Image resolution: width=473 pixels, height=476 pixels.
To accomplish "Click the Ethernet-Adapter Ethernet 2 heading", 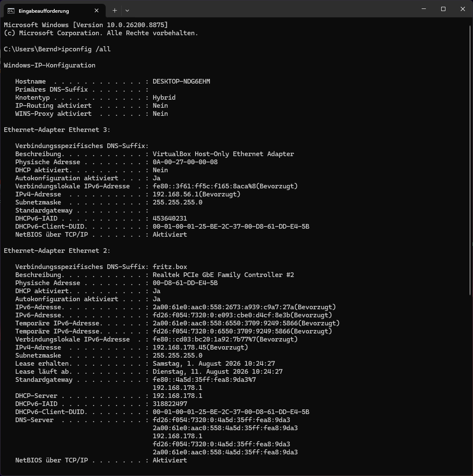I will tap(57, 251).
